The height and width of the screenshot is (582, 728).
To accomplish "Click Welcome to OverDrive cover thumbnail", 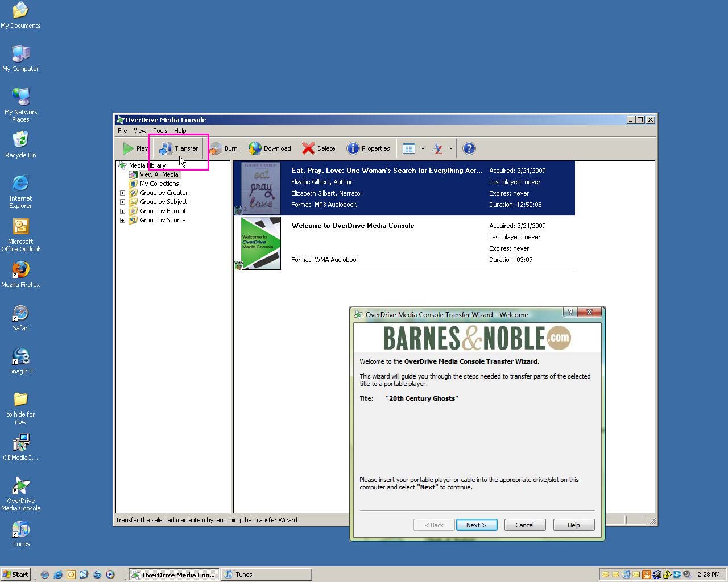I will coord(260,243).
